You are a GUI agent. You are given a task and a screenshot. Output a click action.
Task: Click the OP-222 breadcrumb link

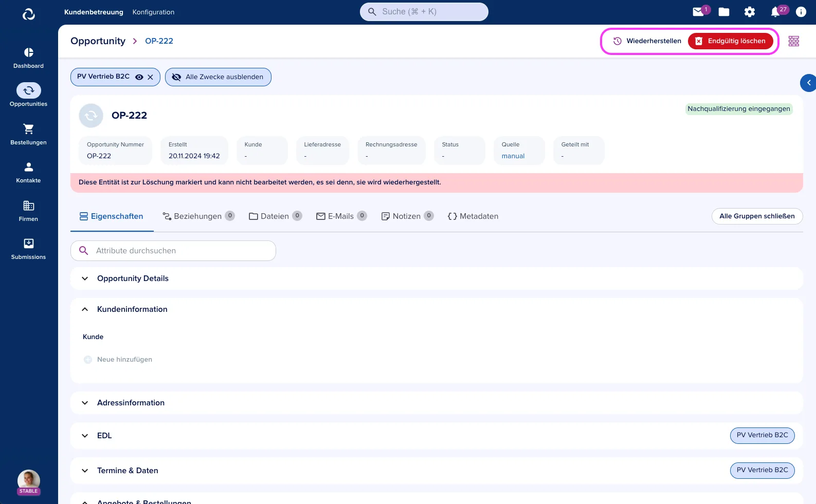[x=159, y=41]
